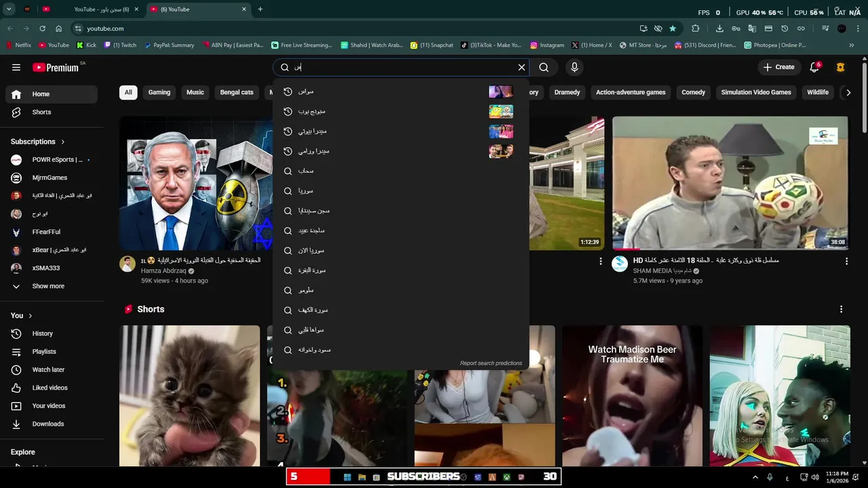This screenshot has width=868, height=488.
Task: Reload the page in Chrome
Action: click(42, 28)
